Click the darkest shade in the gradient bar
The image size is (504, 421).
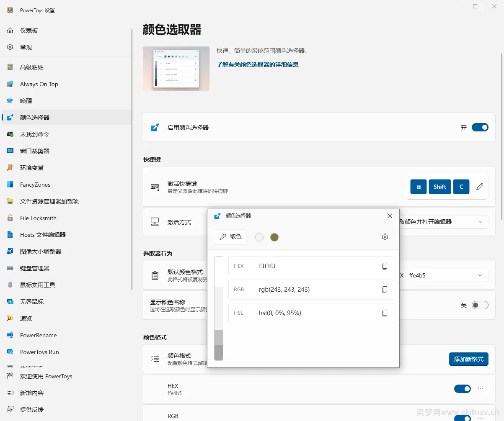(219, 353)
